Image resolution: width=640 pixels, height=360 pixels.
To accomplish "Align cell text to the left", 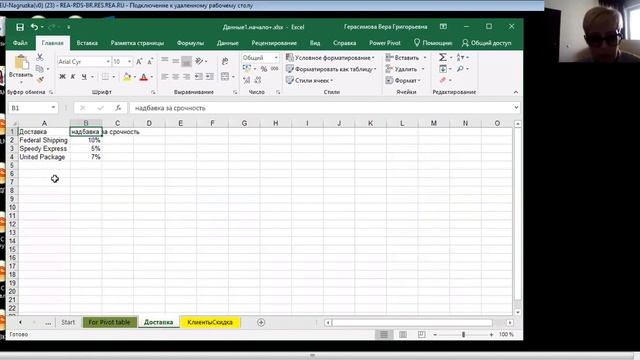I will (164, 77).
